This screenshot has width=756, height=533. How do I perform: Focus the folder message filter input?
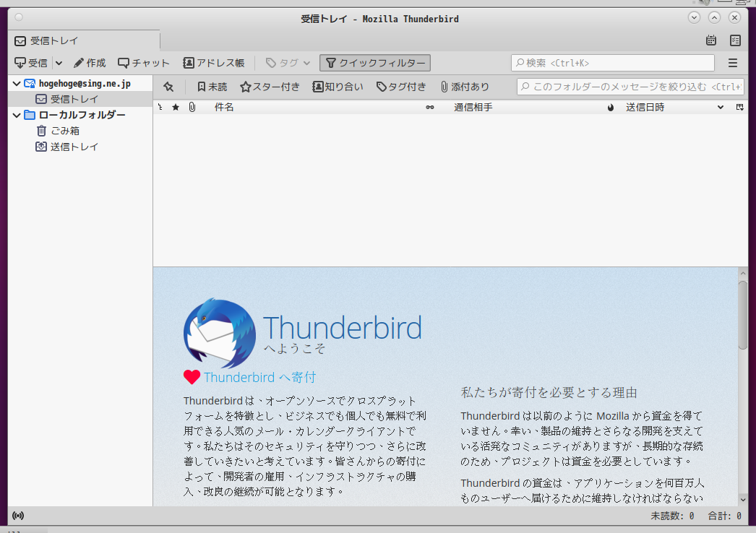[x=631, y=87]
